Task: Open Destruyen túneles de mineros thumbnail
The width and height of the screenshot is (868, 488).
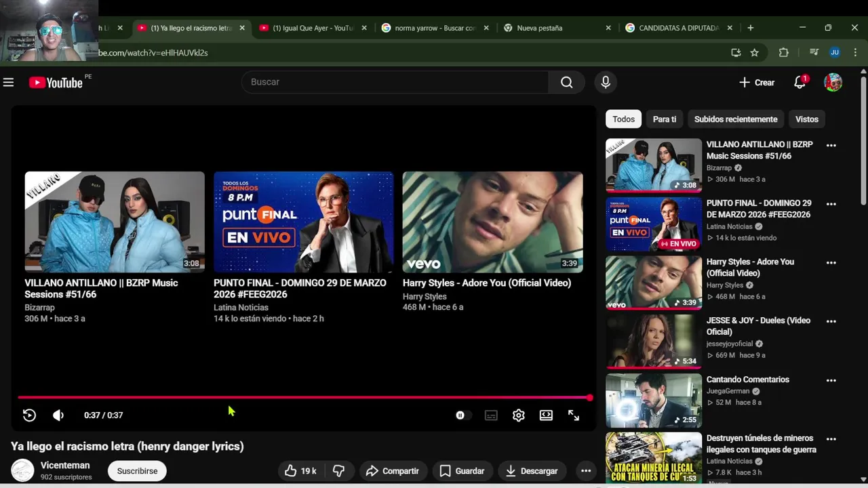Action: coord(654,458)
